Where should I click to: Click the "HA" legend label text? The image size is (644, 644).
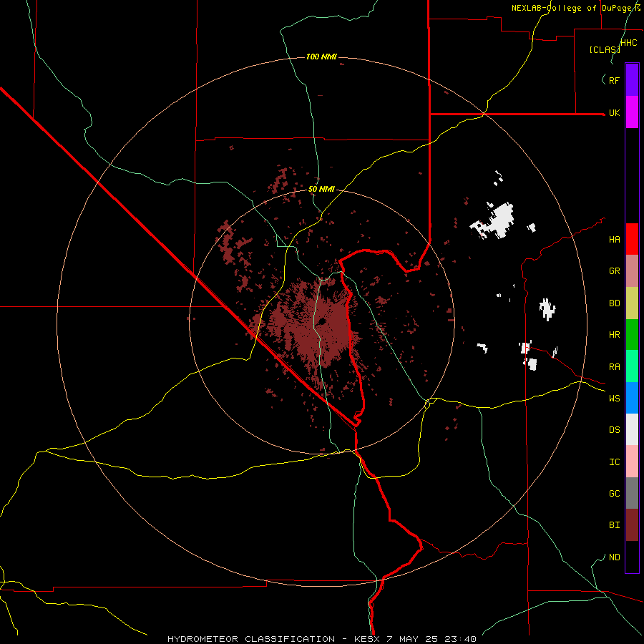point(614,240)
